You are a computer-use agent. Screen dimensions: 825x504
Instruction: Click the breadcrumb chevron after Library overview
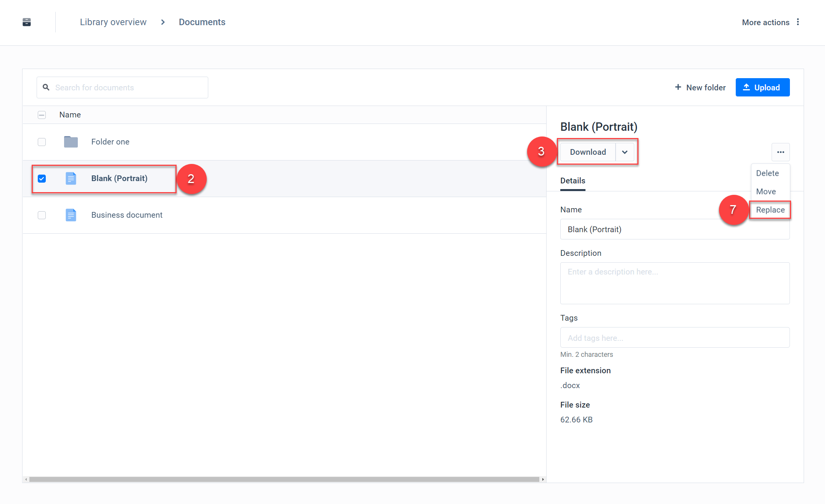coord(162,22)
